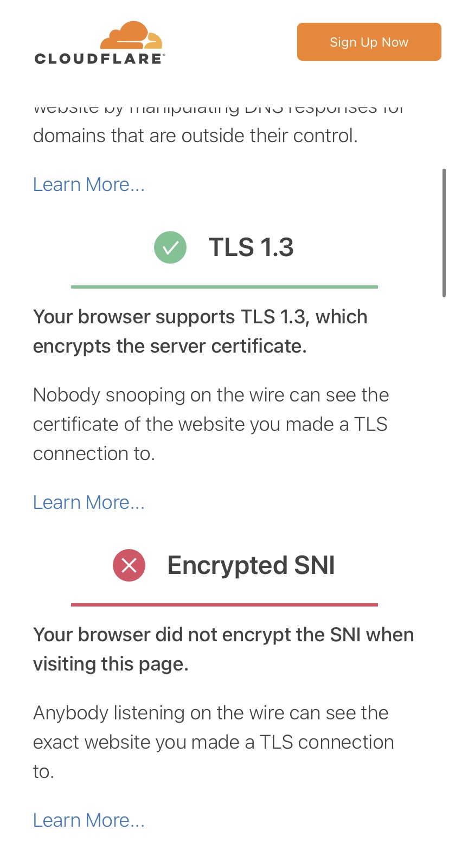
Task: Click the green divider under TLS 1.3
Action: [224, 286]
